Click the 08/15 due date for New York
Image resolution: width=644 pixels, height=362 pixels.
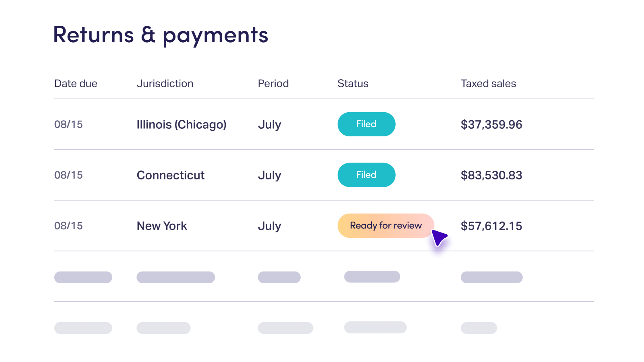tap(68, 226)
